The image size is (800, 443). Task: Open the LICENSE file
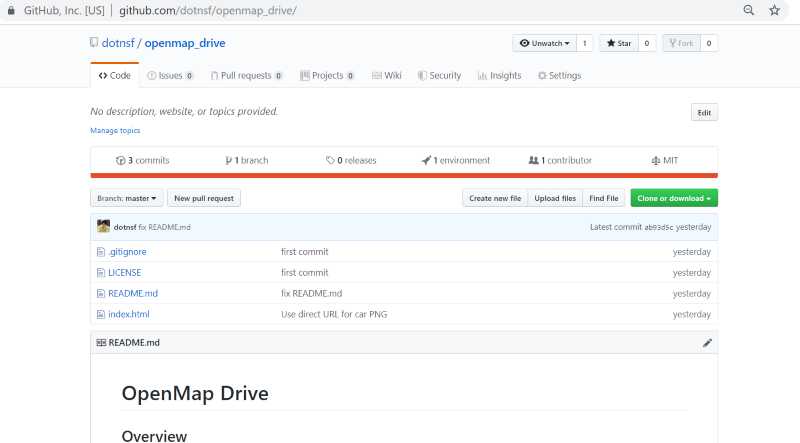(x=124, y=273)
